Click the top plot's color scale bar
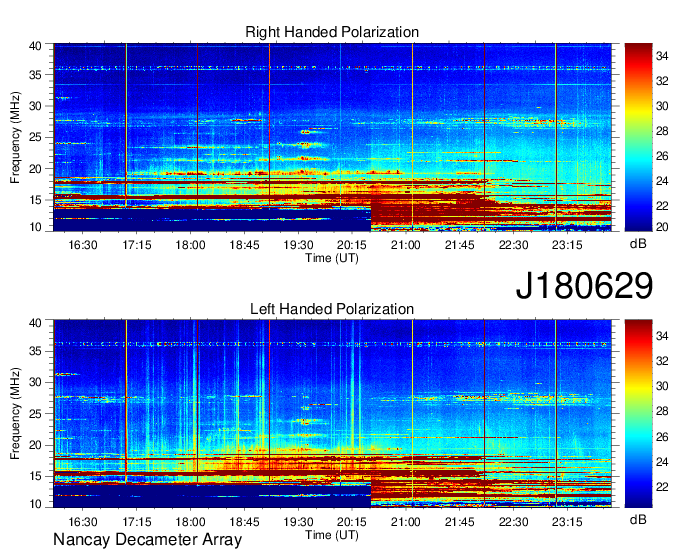The height and width of the screenshot is (552, 680). click(638, 137)
